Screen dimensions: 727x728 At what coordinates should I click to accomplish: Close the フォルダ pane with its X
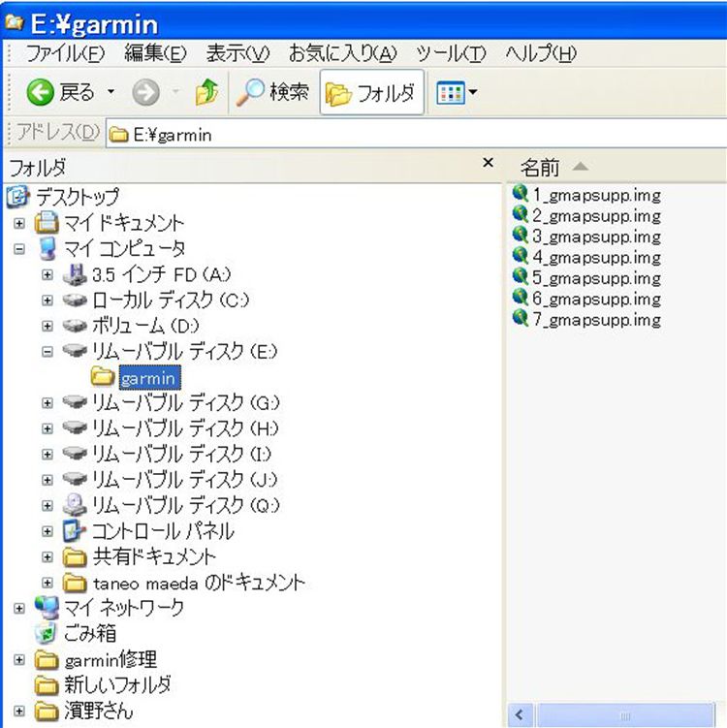tap(488, 163)
